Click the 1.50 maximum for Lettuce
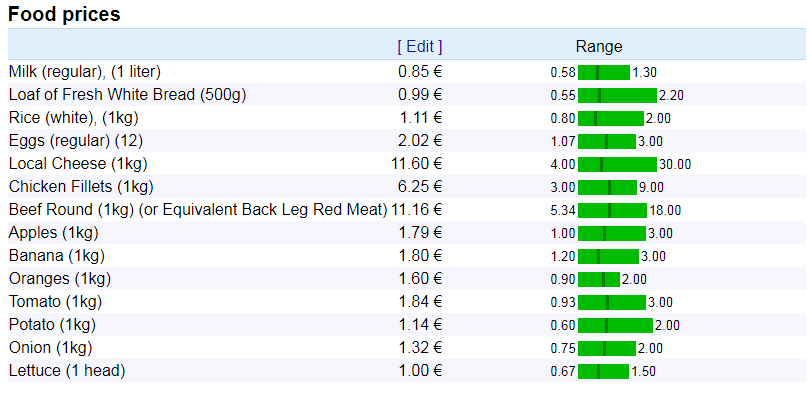The height and width of the screenshot is (396, 807). pos(643,371)
